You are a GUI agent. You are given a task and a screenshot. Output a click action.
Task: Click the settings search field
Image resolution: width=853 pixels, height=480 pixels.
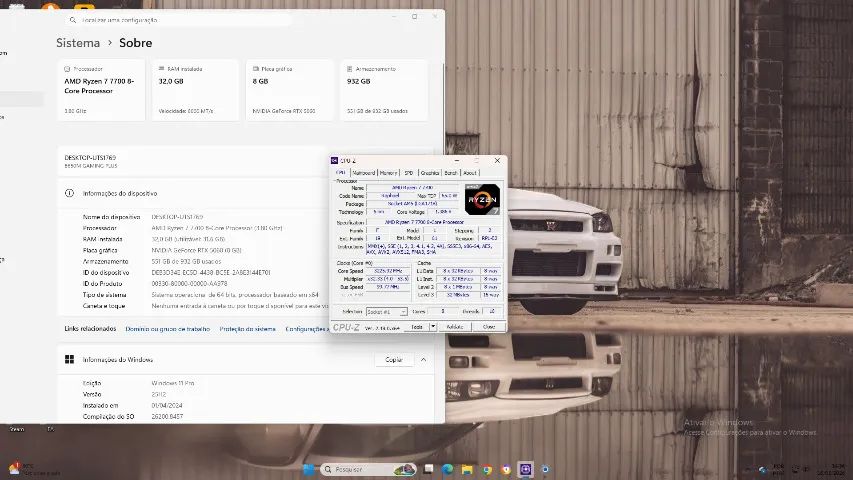[x=180, y=20]
